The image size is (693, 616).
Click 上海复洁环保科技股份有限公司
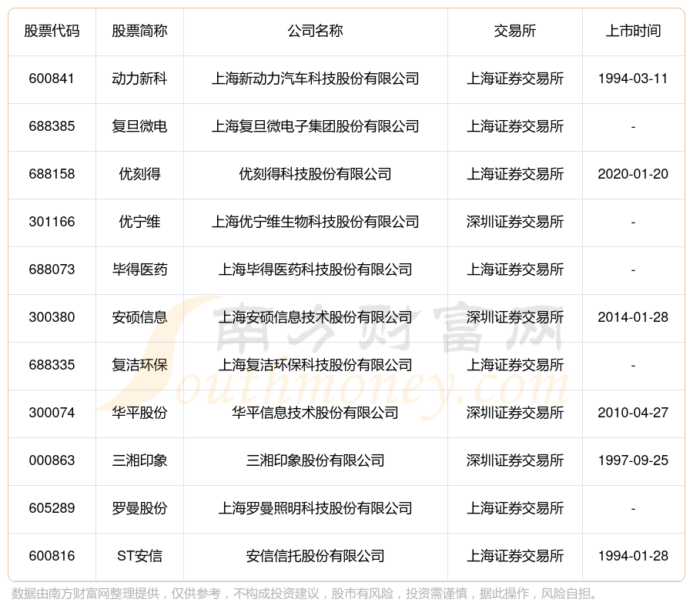pyautogui.click(x=315, y=365)
